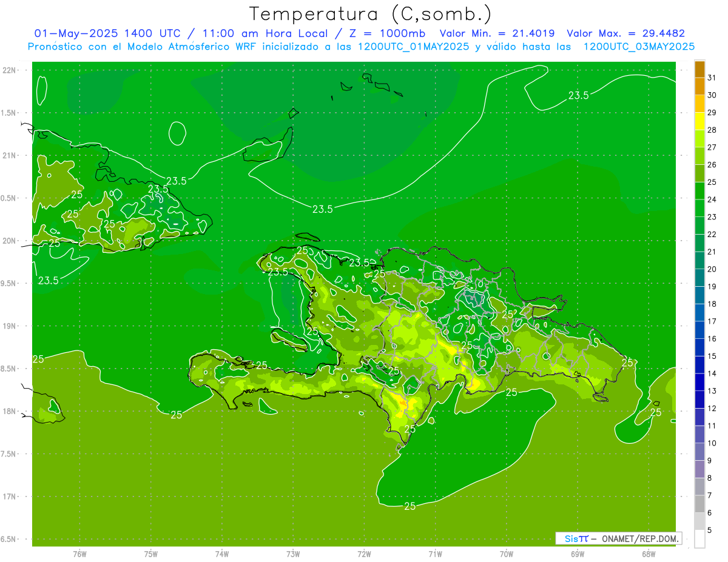Click the Valor Min. = 21.4019 text
Image resolution: width=728 pixels, height=562 pixels.
point(497,33)
